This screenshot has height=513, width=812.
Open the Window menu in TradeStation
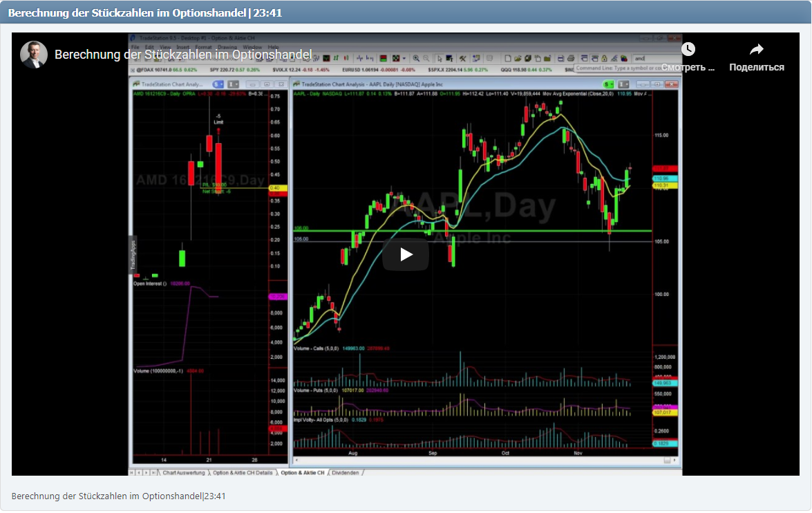(x=252, y=47)
